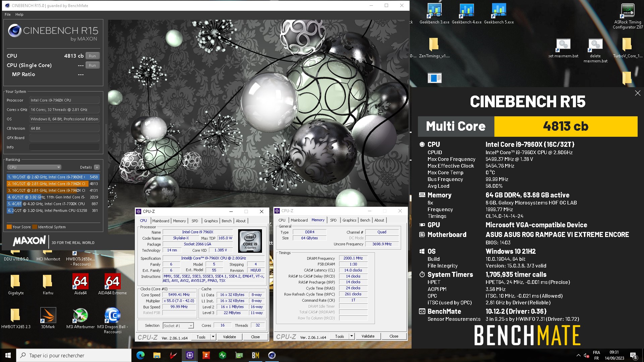Open Geekbench 3.exe desktop shortcut
The width and height of the screenshot is (644, 362).
(x=434, y=13)
